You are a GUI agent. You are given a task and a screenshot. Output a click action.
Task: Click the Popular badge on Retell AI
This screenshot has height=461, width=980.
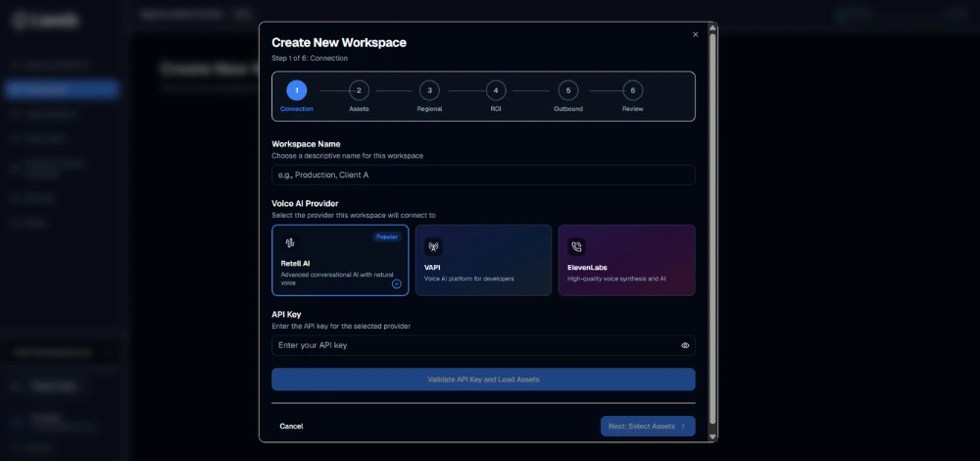pos(387,236)
